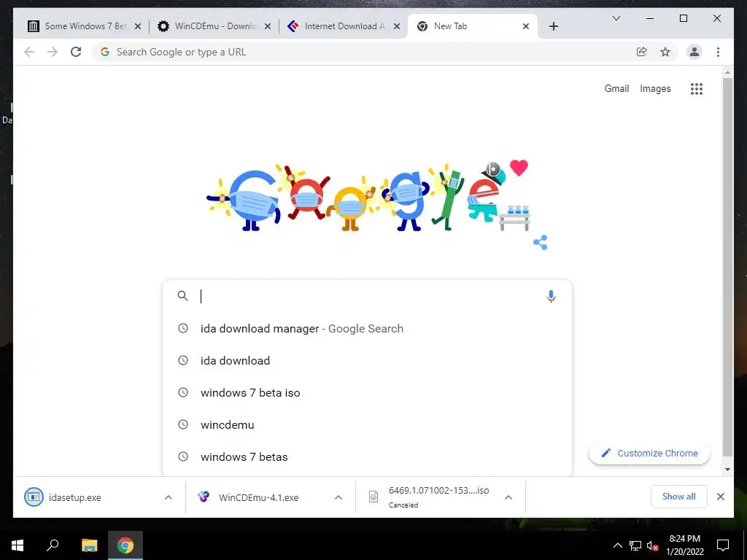Pick the windows 7 beta iso suggestion

click(367, 393)
